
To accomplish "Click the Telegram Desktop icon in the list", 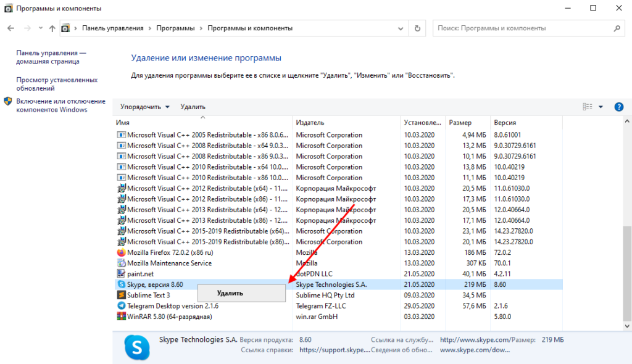I will pyautogui.click(x=121, y=306).
